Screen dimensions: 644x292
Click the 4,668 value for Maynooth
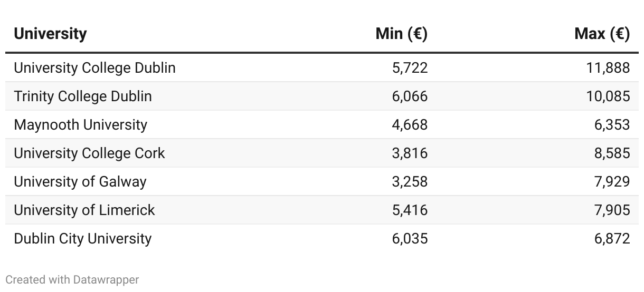coord(410,125)
